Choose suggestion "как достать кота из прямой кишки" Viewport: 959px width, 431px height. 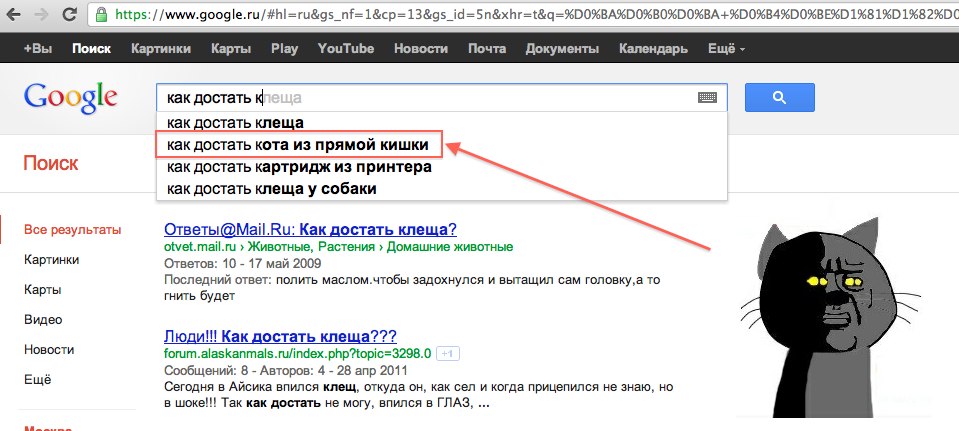click(x=442, y=145)
